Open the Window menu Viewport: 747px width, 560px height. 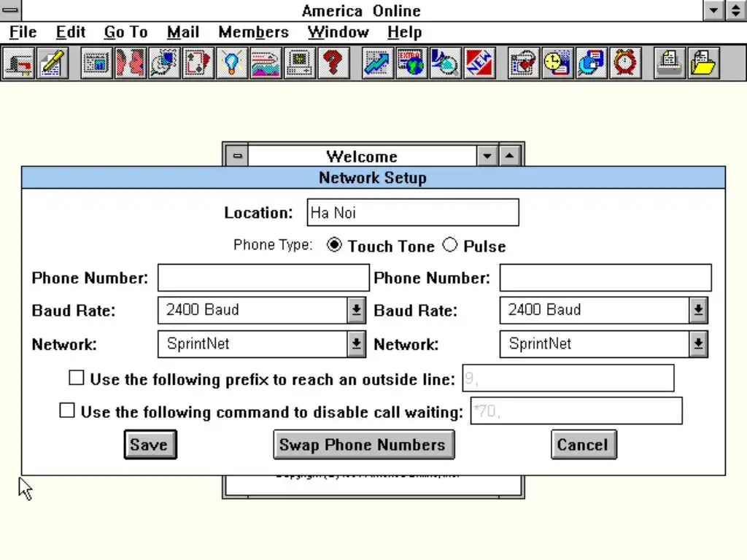pos(338,32)
